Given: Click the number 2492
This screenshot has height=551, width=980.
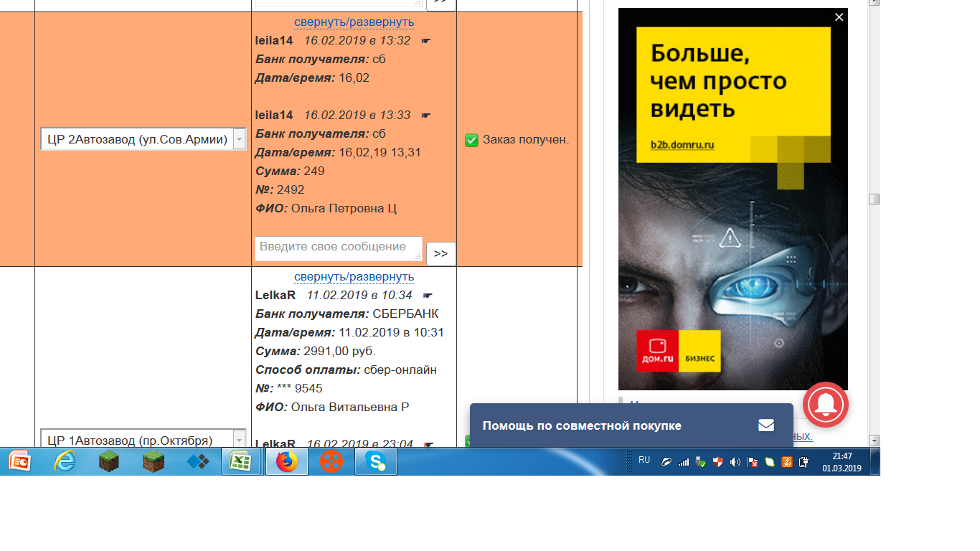Looking at the screenshot, I should (291, 190).
